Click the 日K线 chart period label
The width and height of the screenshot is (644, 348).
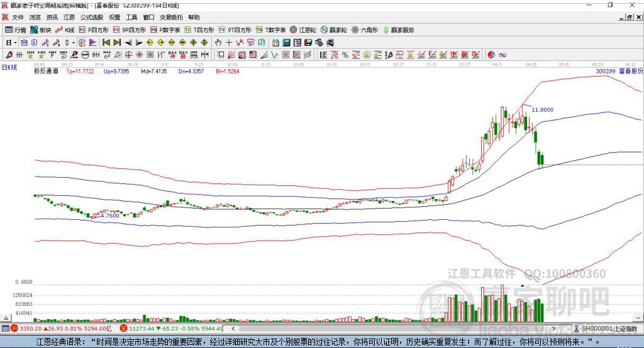tap(9, 67)
